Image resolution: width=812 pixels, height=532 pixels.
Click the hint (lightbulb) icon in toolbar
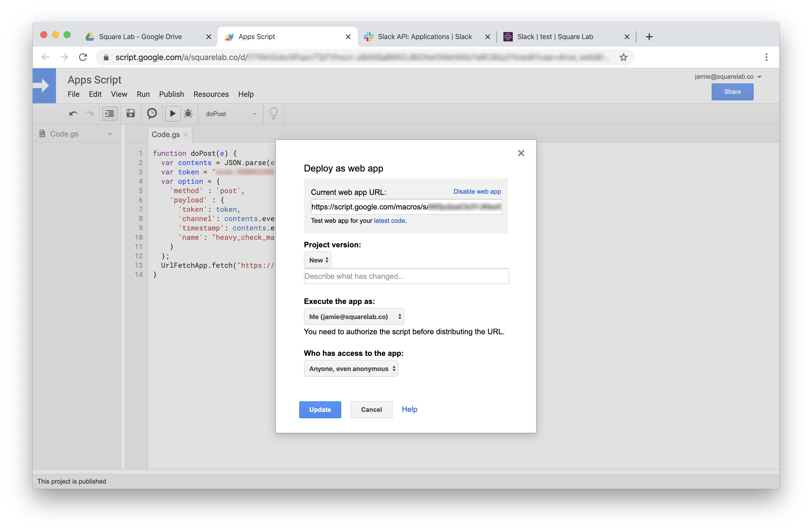click(273, 113)
